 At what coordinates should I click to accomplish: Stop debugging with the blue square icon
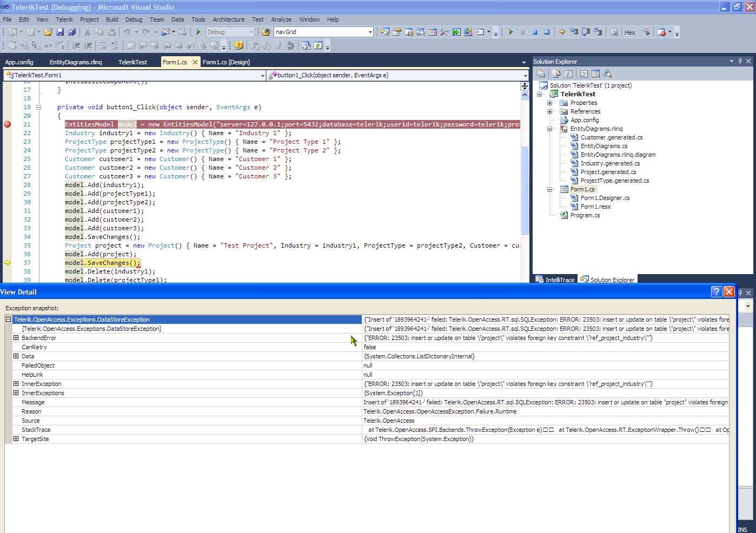pyautogui.click(x=534, y=32)
